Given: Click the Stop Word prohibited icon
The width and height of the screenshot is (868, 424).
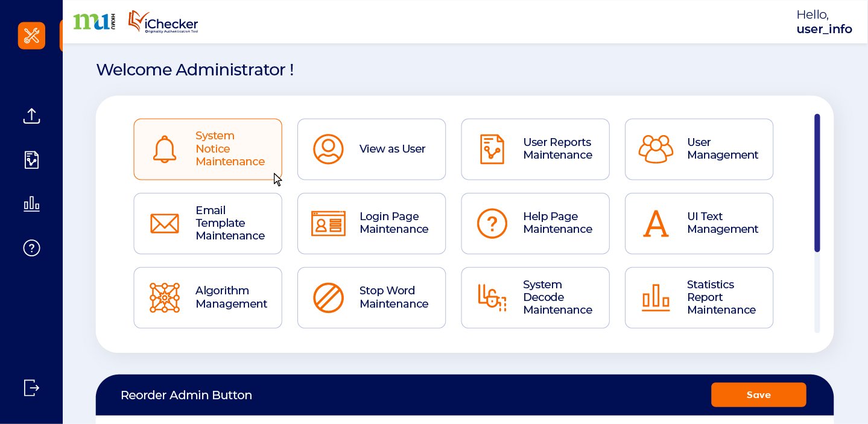Looking at the screenshot, I should tap(328, 298).
